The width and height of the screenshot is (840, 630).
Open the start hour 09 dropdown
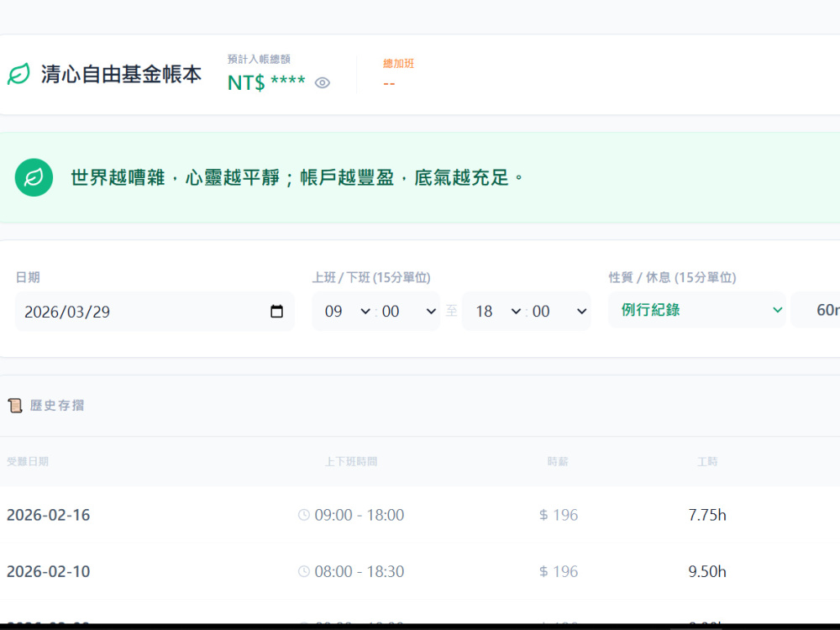tap(348, 312)
